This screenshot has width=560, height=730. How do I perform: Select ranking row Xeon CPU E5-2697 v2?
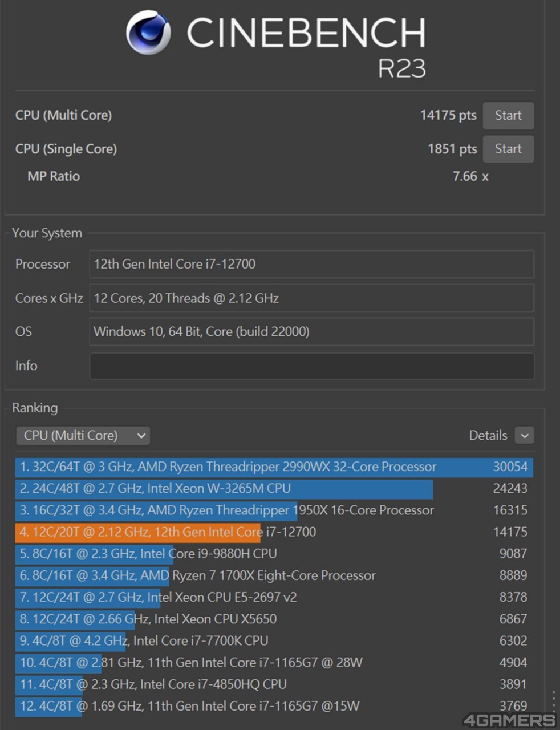(274, 597)
